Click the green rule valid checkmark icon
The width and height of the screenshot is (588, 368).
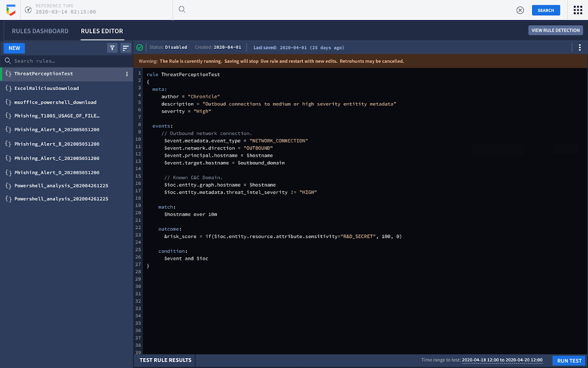click(139, 48)
